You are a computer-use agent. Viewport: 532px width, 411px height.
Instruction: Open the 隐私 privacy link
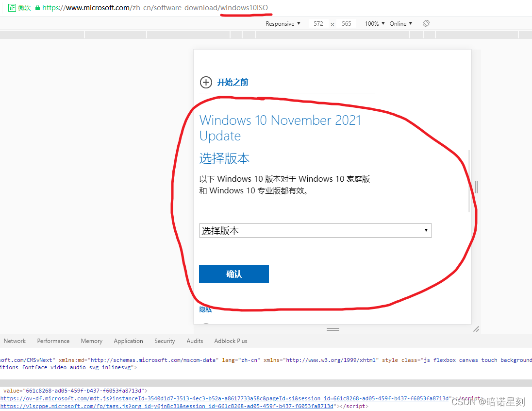tap(205, 309)
